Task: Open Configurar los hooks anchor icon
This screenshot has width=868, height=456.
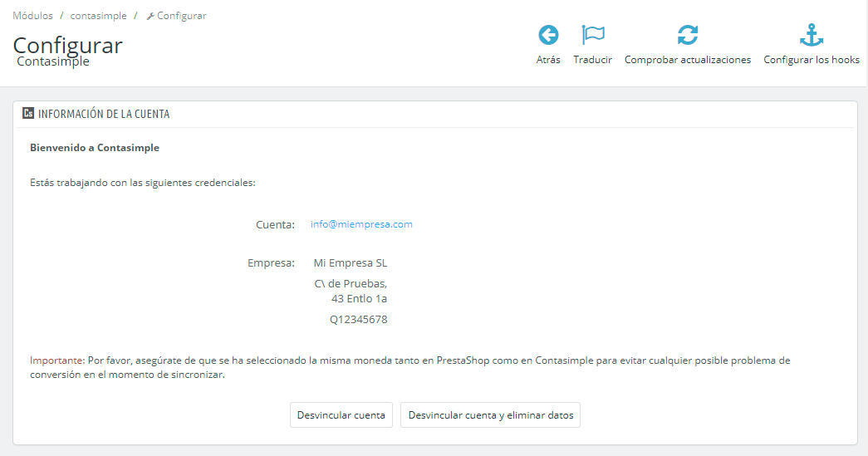Action: [812, 35]
